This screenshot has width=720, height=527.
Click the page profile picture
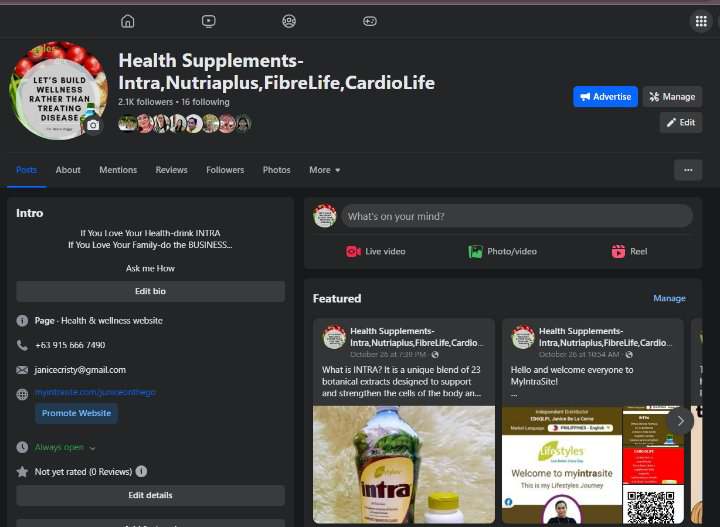pyautogui.click(x=58, y=90)
